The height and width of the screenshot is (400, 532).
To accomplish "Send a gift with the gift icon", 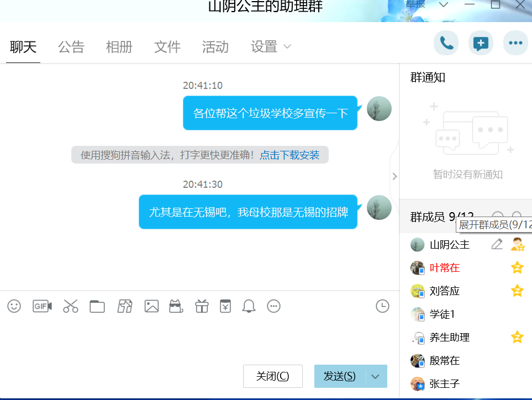I will pos(202,307).
